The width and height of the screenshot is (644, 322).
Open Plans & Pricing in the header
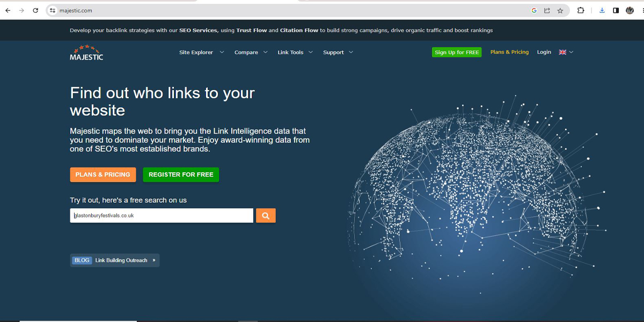[x=509, y=52]
